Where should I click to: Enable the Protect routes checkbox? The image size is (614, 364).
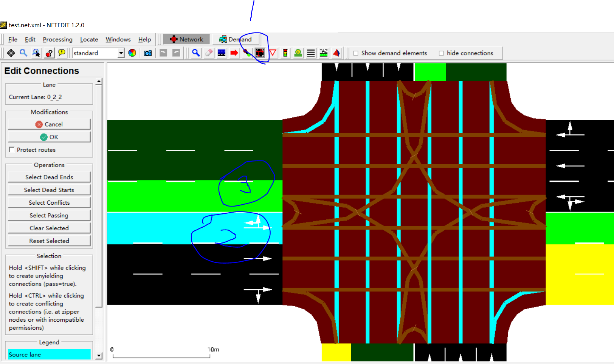coord(12,150)
